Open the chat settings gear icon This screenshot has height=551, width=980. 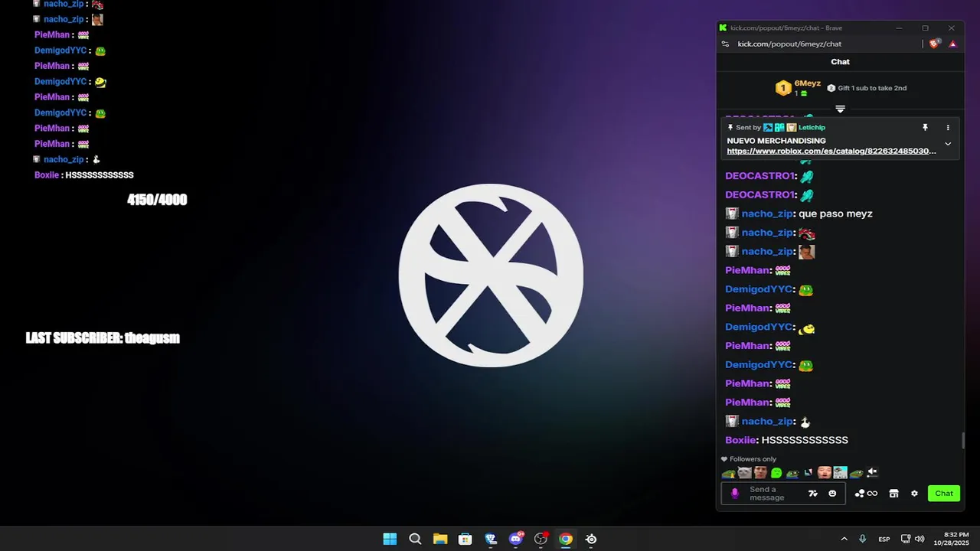click(914, 494)
